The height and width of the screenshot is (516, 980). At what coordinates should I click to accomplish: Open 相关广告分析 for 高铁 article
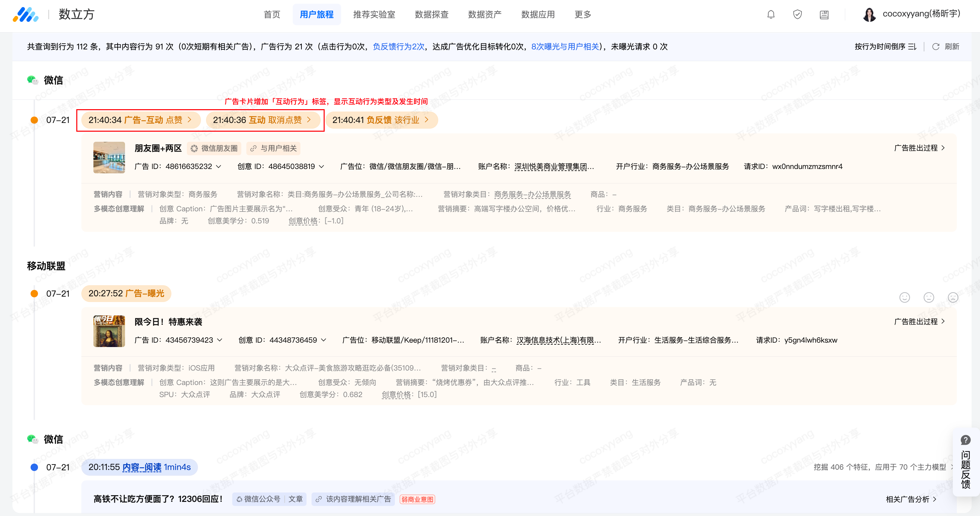click(x=911, y=499)
